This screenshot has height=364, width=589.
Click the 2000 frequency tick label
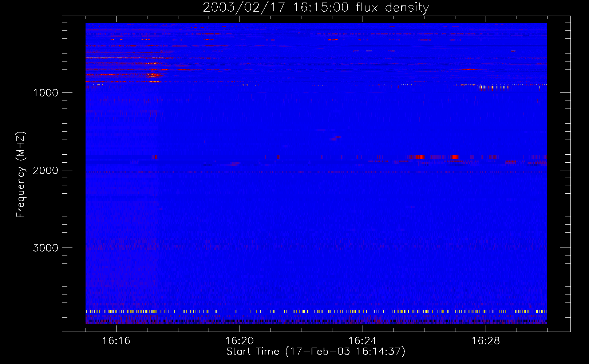[x=46, y=170]
